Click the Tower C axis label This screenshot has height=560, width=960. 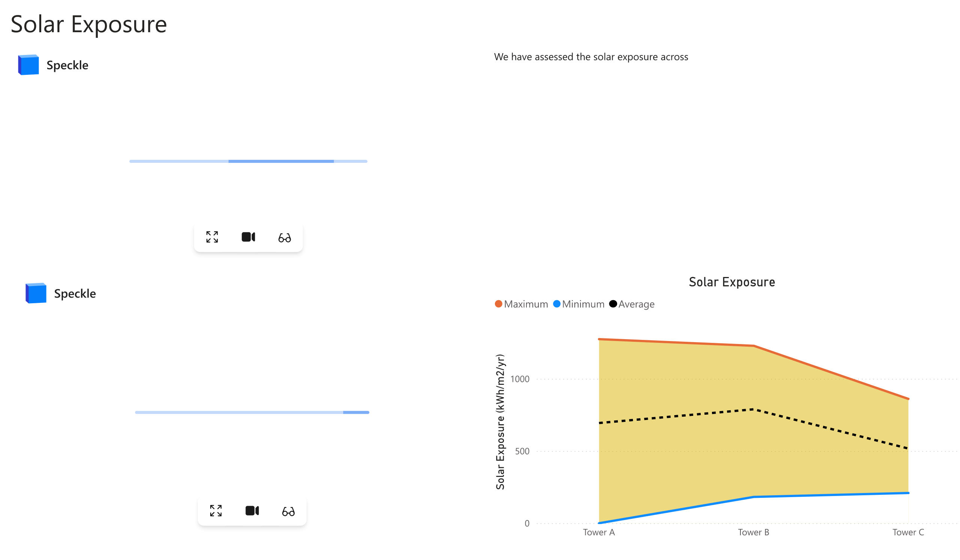tap(908, 533)
